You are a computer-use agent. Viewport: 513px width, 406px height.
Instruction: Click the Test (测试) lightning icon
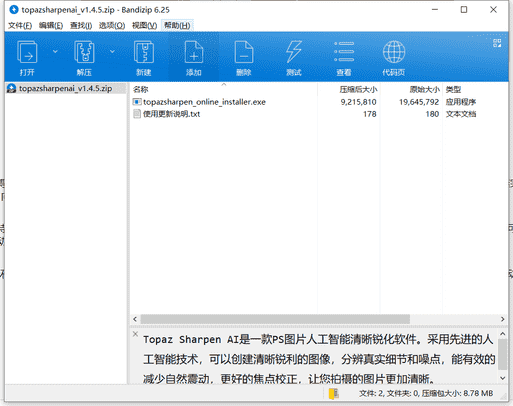coord(294,52)
